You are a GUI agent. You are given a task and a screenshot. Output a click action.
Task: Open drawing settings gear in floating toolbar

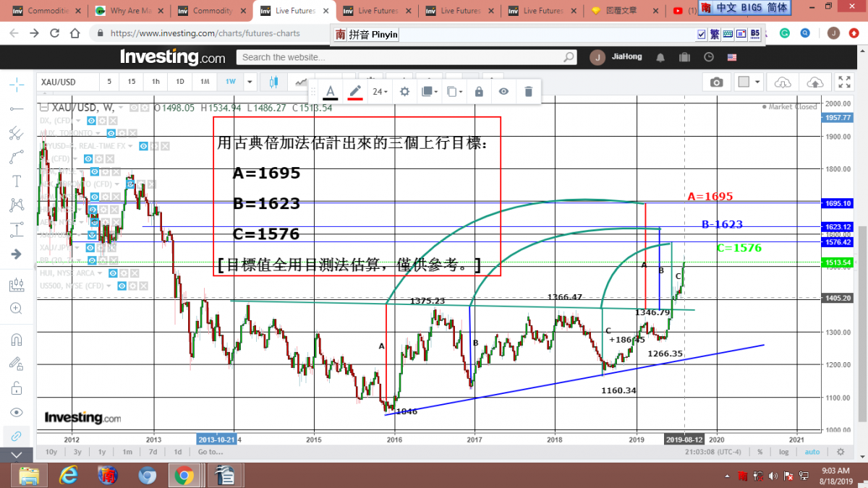point(405,92)
